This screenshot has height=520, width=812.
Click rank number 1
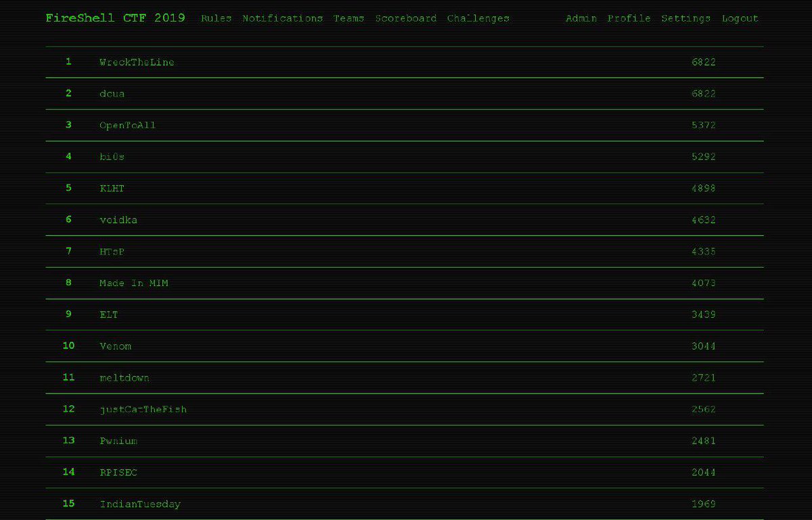68,62
